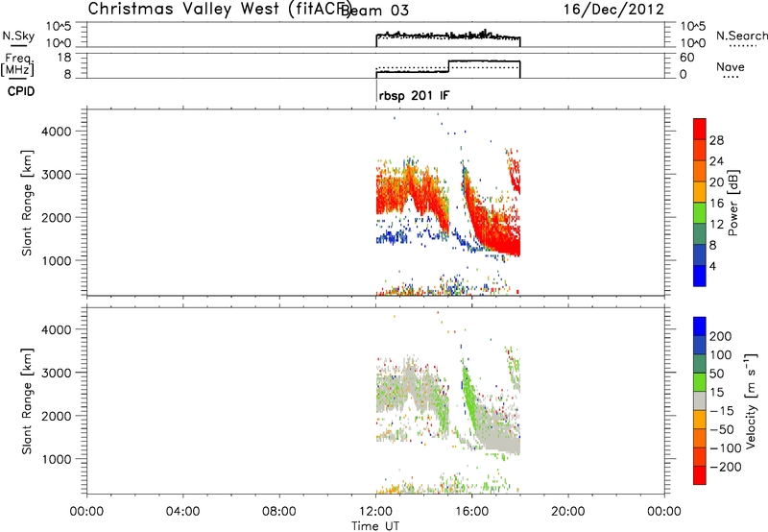Click the '4000' tick of the power panel
Viewport: 768px width, 532px height.
pyautogui.click(x=57, y=132)
